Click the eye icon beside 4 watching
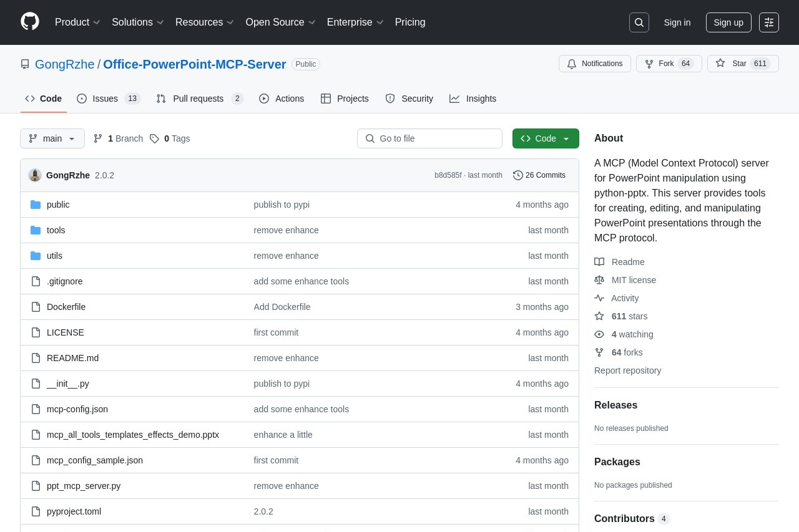This screenshot has width=799, height=532. click(599, 334)
